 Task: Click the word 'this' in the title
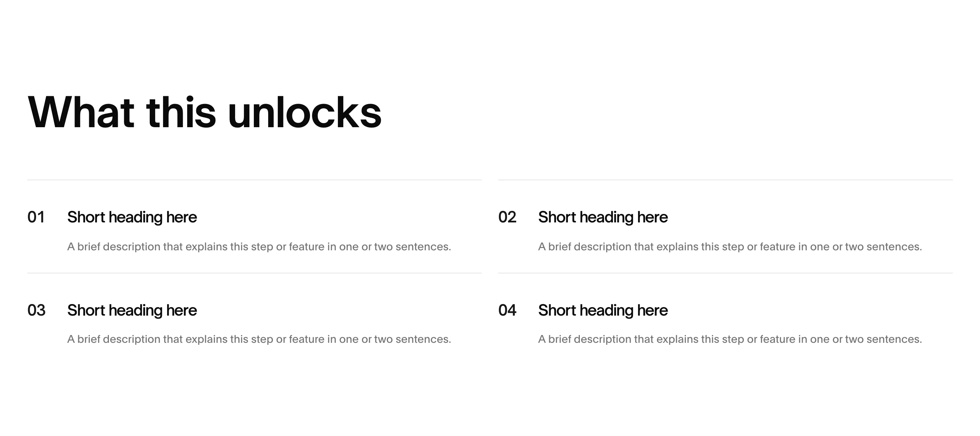click(181, 113)
